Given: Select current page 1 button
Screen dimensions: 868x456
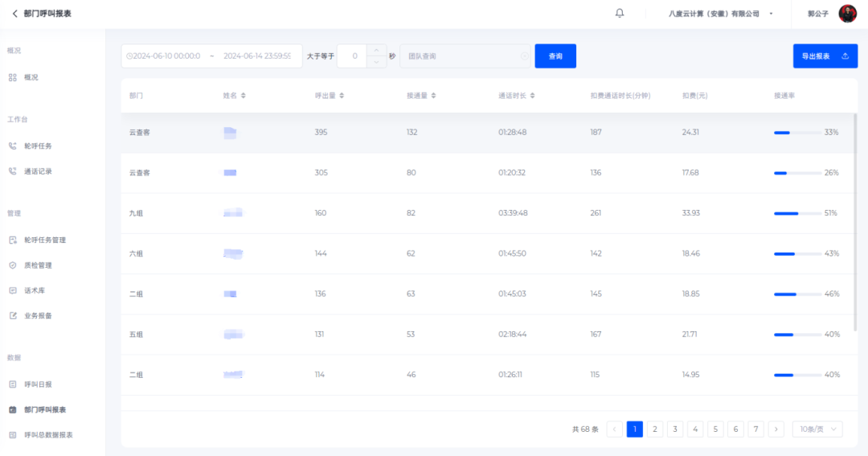Looking at the screenshot, I should 635,429.
